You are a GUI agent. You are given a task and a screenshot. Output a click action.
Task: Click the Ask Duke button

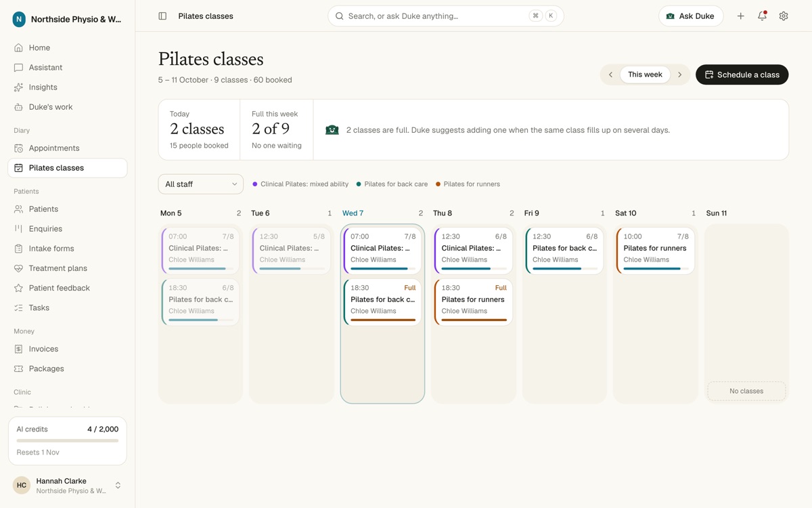click(x=691, y=16)
